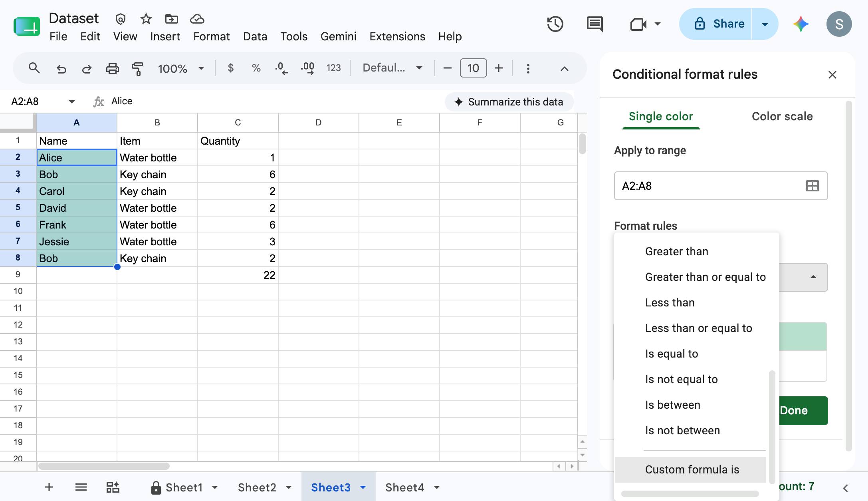Check the cloud save status icon
Viewport: 868px width, 501px height.
197,19
